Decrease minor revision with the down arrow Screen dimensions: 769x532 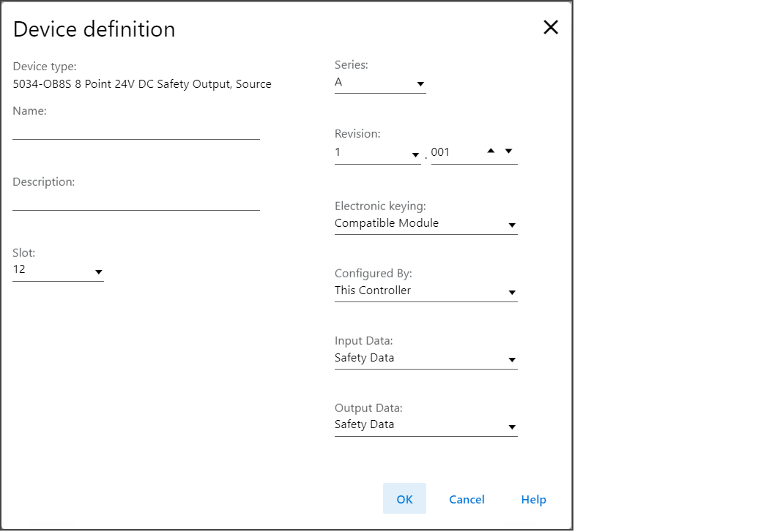tap(509, 151)
